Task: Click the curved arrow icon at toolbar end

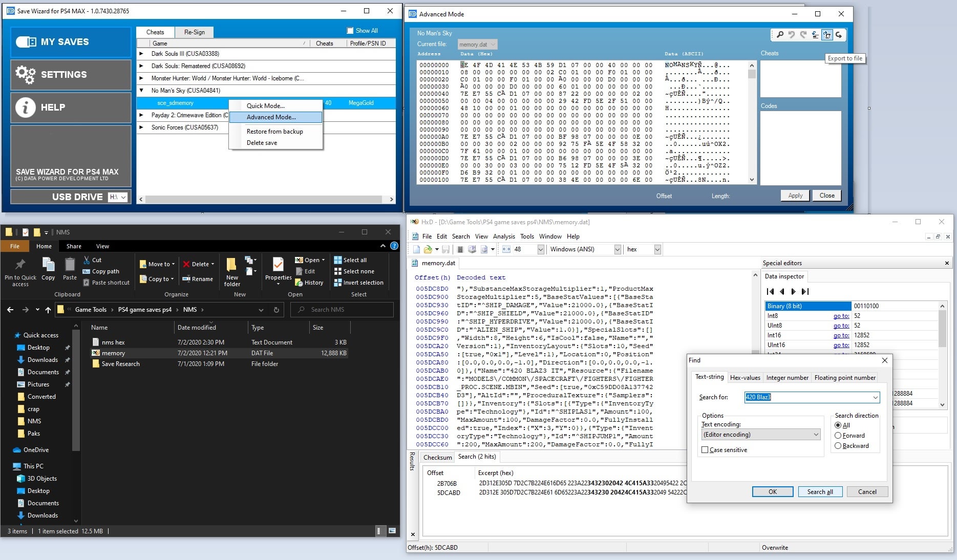Action: click(839, 35)
